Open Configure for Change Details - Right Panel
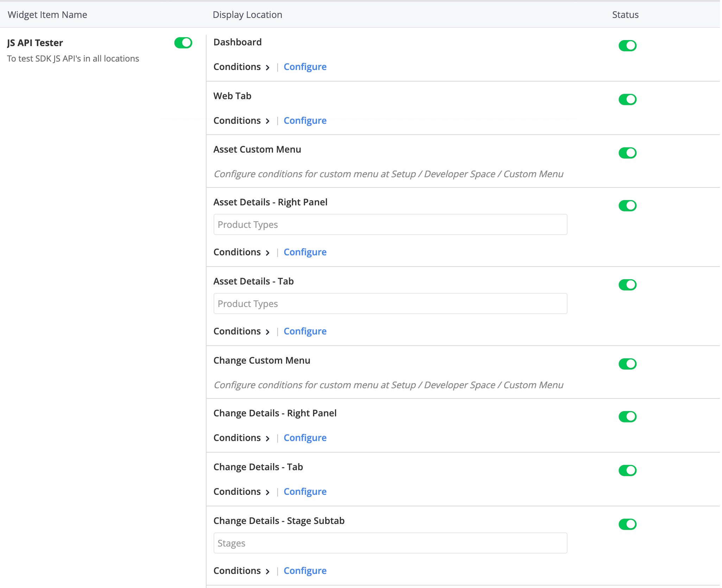The width and height of the screenshot is (722, 588). pyautogui.click(x=305, y=437)
